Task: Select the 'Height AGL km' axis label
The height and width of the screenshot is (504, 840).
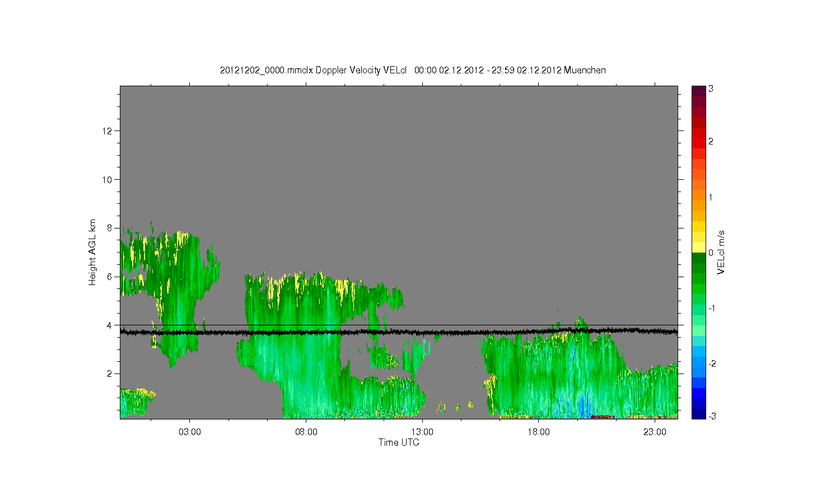Action: [92, 252]
